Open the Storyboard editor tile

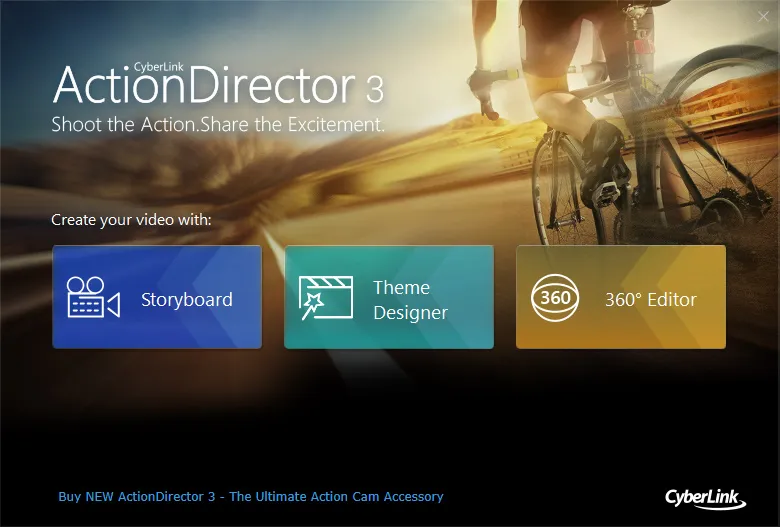point(157,297)
